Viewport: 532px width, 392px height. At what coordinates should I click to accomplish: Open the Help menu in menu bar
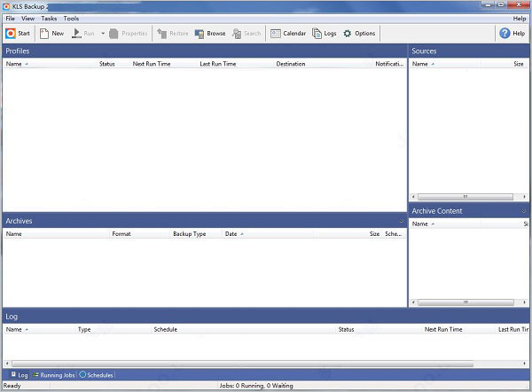click(x=520, y=19)
